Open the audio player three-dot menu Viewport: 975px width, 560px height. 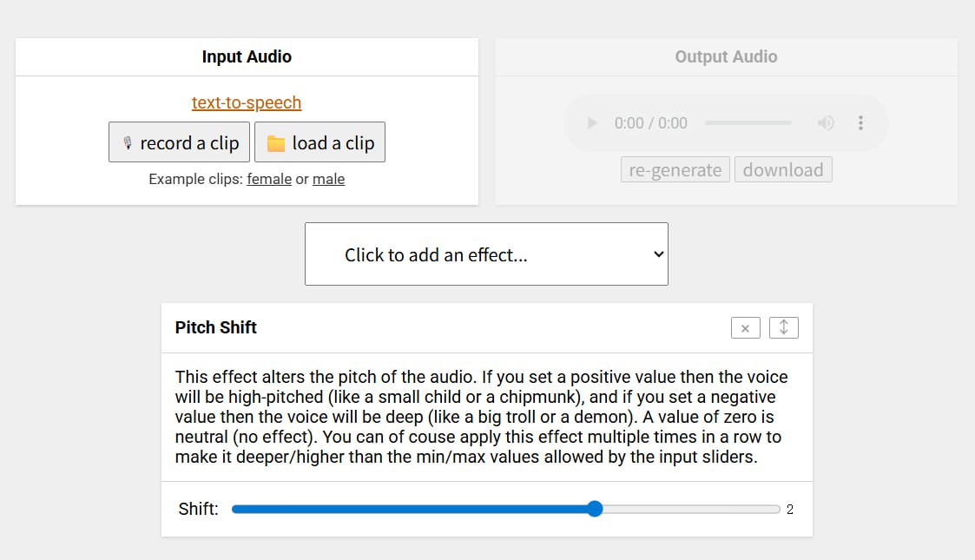860,123
